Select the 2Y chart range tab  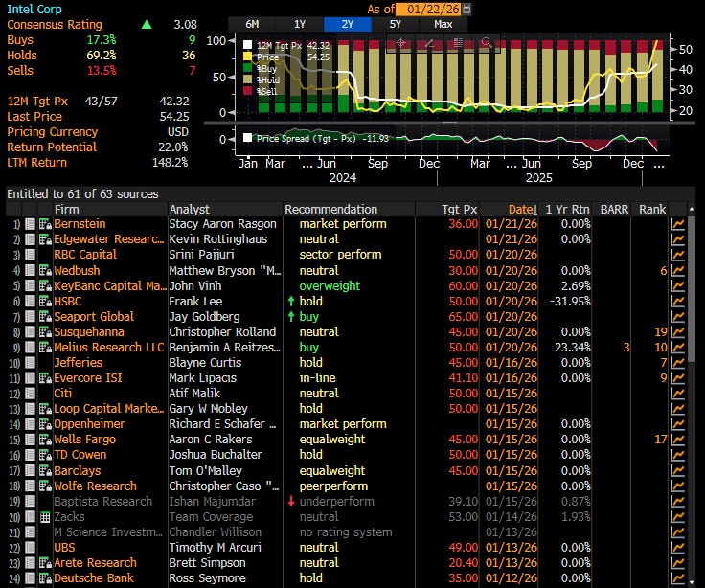(348, 24)
